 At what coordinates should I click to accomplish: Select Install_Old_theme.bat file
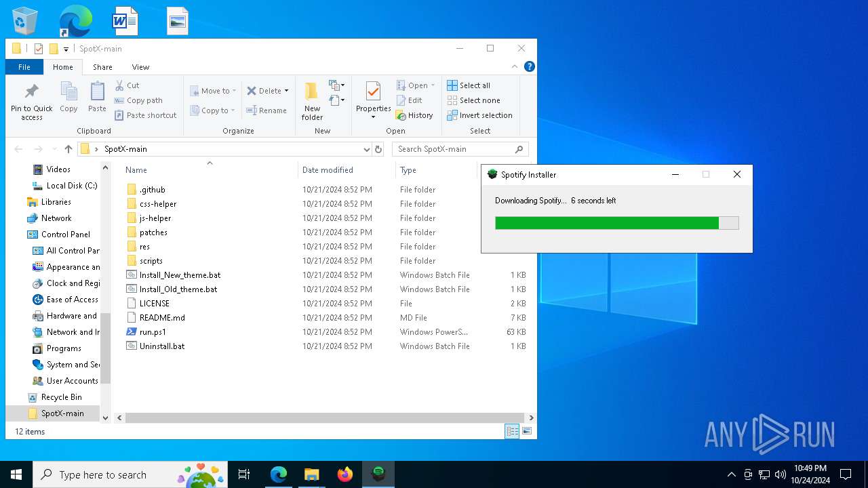point(178,289)
